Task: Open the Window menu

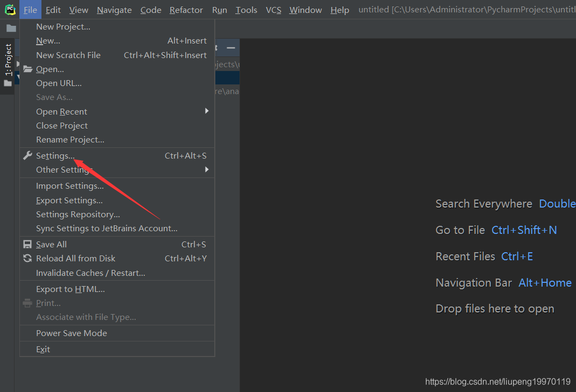Action: (305, 10)
